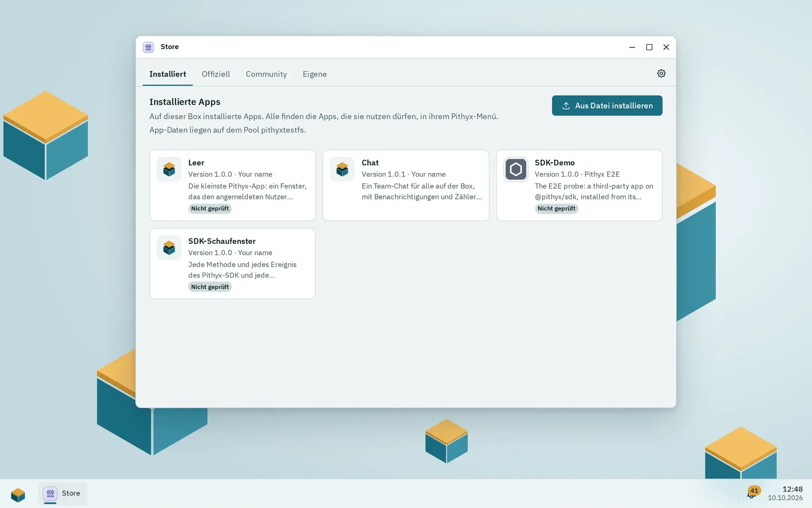
Task: Switch to the Installiert tab
Action: tap(167, 74)
